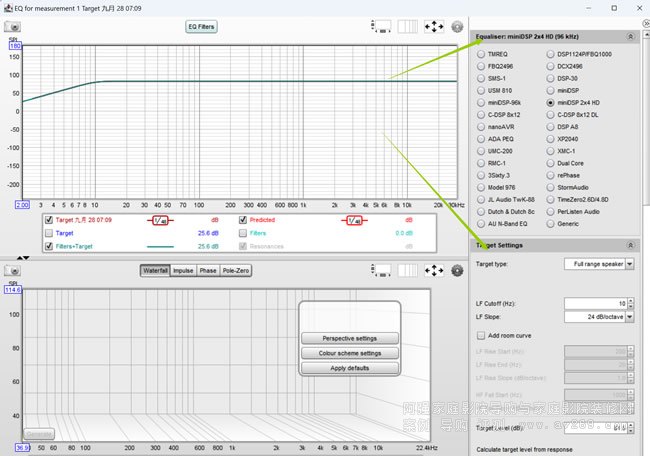Tick the Add room curve checkbox
650x456 pixels.
480,335
